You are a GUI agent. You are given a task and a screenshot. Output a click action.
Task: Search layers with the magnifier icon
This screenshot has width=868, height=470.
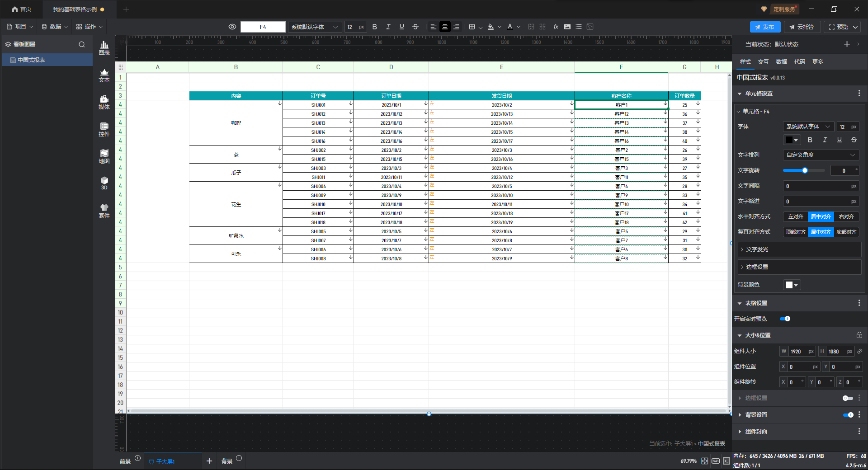click(82, 44)
